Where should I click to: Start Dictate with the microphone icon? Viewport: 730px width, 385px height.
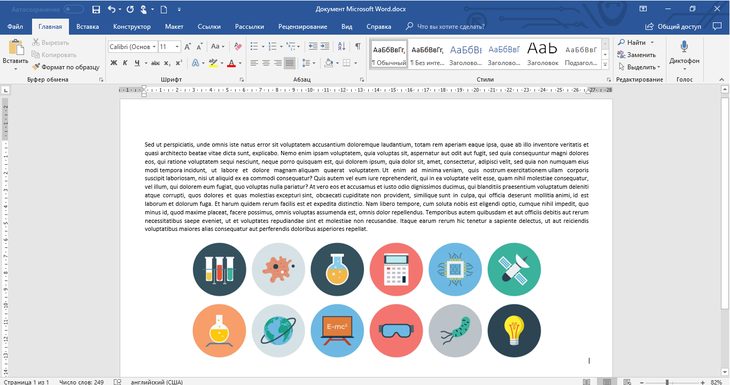[x=684, y=47]
